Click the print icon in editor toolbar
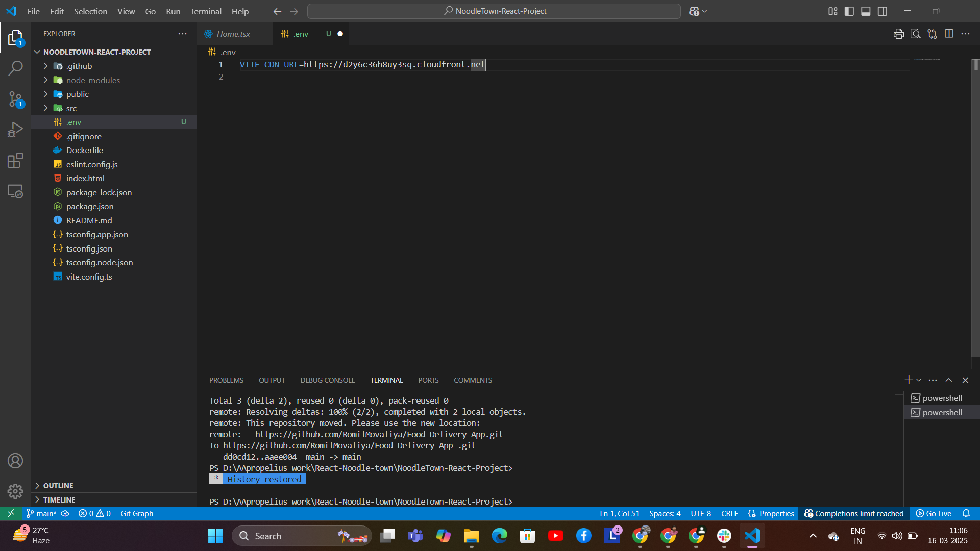Screen dimensions: 980x551 pyautogui.click(x=899, y=34)
